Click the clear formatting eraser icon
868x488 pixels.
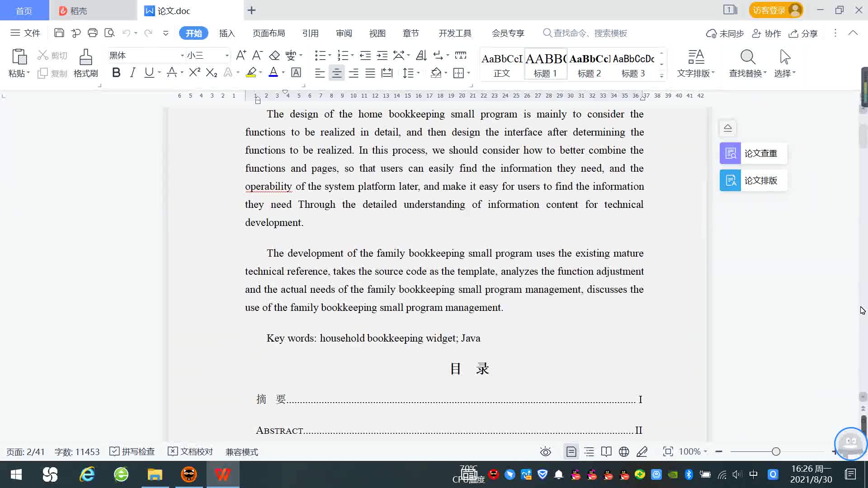point(274,55)
